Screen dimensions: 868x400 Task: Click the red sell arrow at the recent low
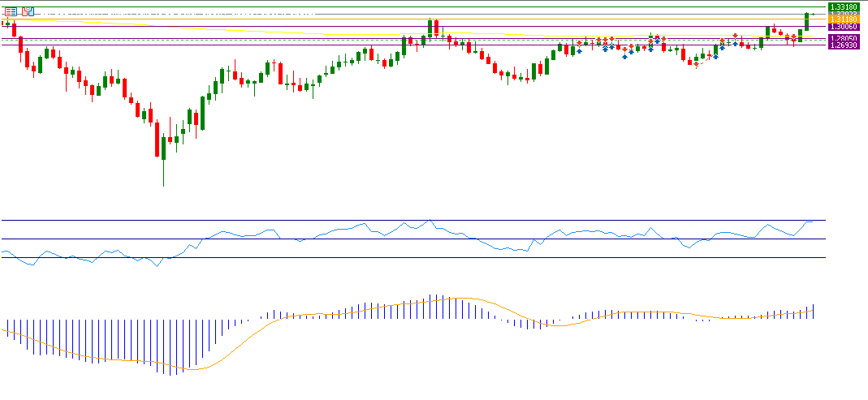(696, 65)
